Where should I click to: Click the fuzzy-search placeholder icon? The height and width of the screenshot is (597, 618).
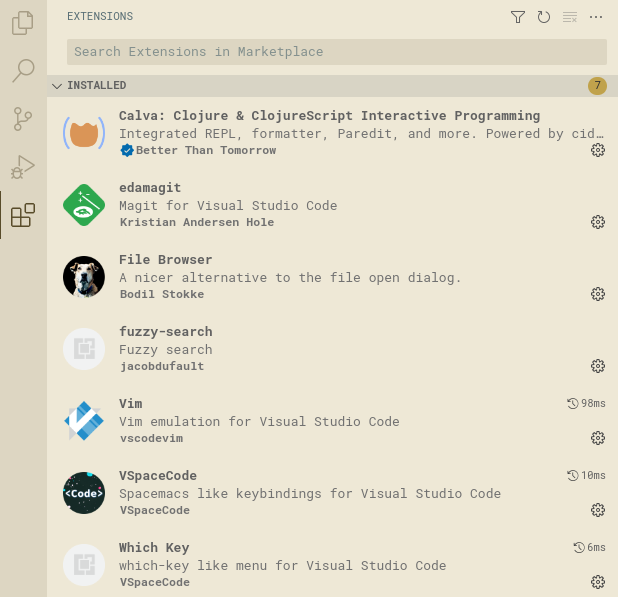(84, 349)
